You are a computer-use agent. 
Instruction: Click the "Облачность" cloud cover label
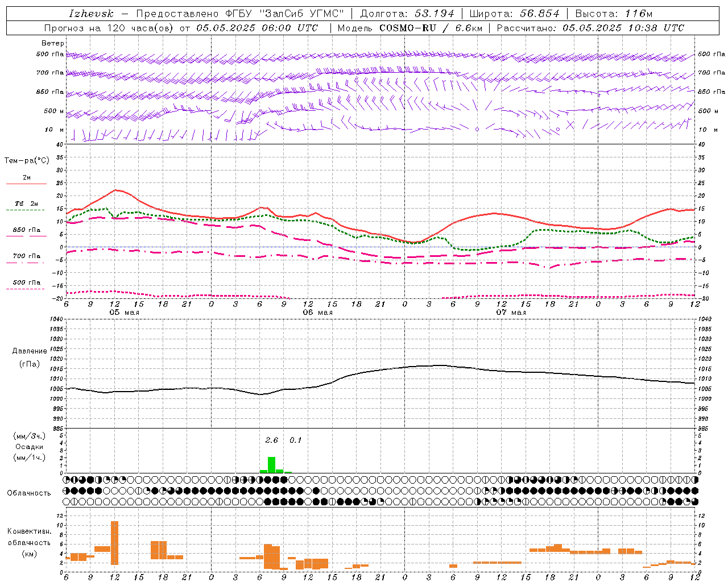point(29,493)
